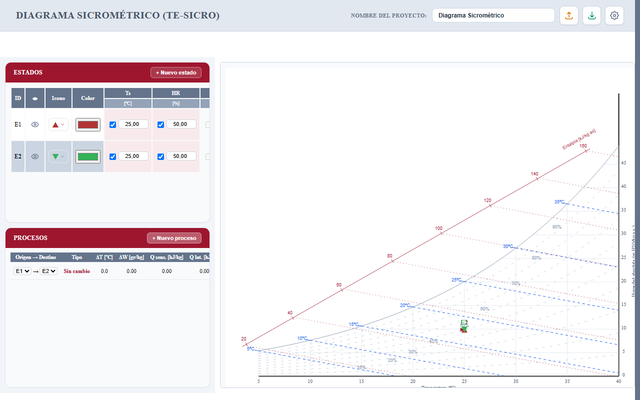Image resolution: width=640 pixels, height=400 pixels.
Task: Open the settings gear icon
Action: [x=614, y=16]
